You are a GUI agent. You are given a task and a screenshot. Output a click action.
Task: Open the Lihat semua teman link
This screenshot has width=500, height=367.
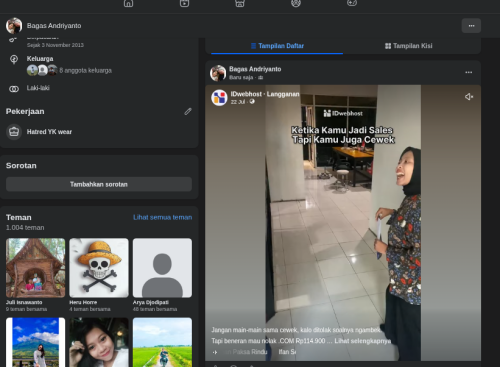(163, 217)
